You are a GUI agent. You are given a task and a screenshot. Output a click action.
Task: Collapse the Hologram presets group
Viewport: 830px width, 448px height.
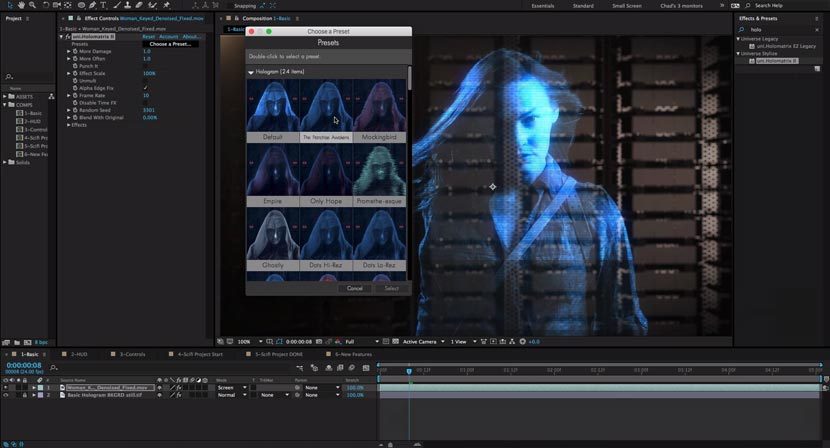point(251,71)
